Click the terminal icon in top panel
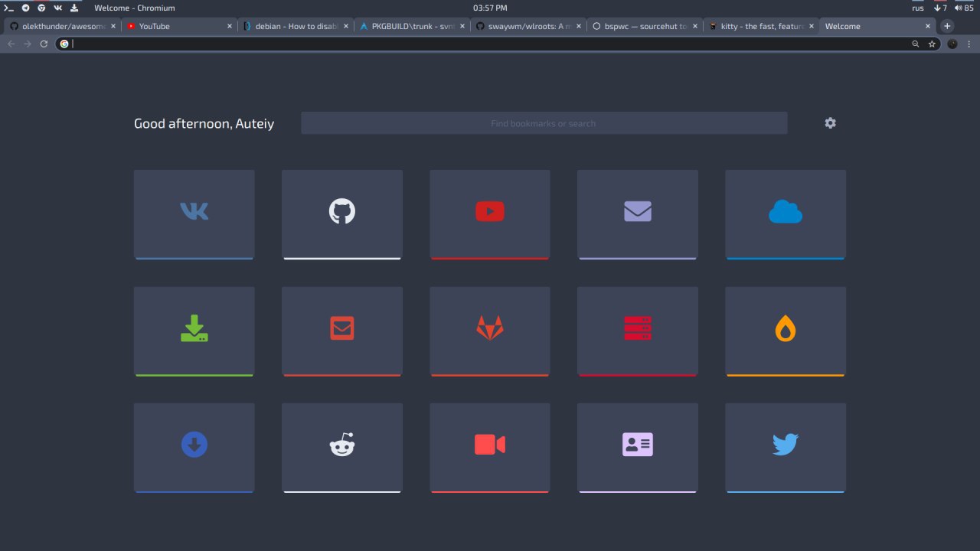 9,8
